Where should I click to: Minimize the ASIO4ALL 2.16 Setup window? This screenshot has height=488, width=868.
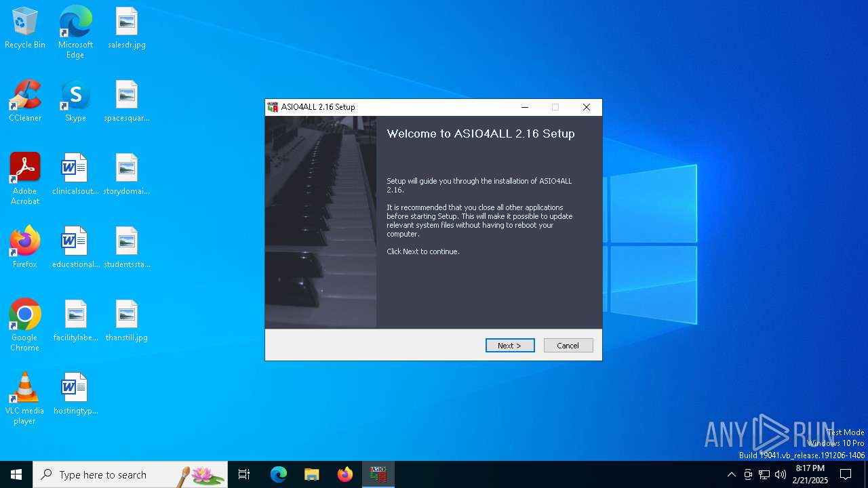[x=524, y=107]
